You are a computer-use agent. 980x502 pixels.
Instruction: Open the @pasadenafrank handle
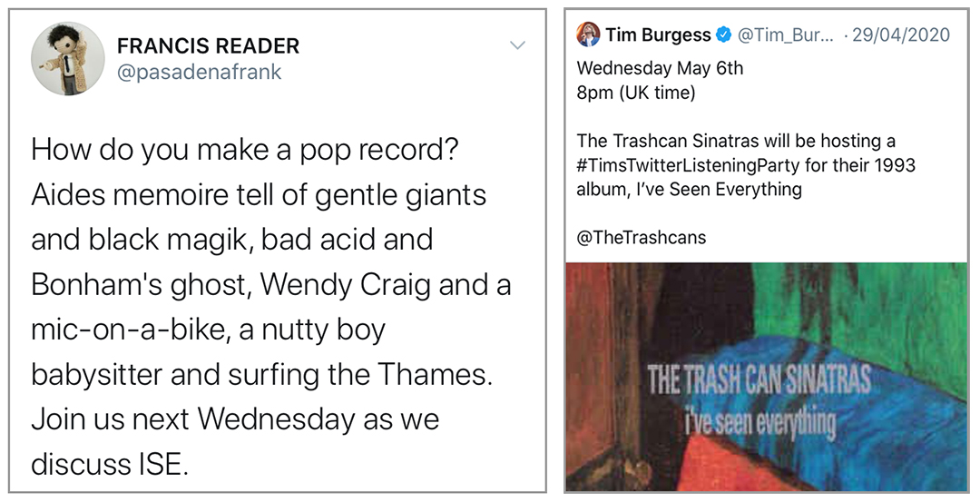tap(200, 73)
